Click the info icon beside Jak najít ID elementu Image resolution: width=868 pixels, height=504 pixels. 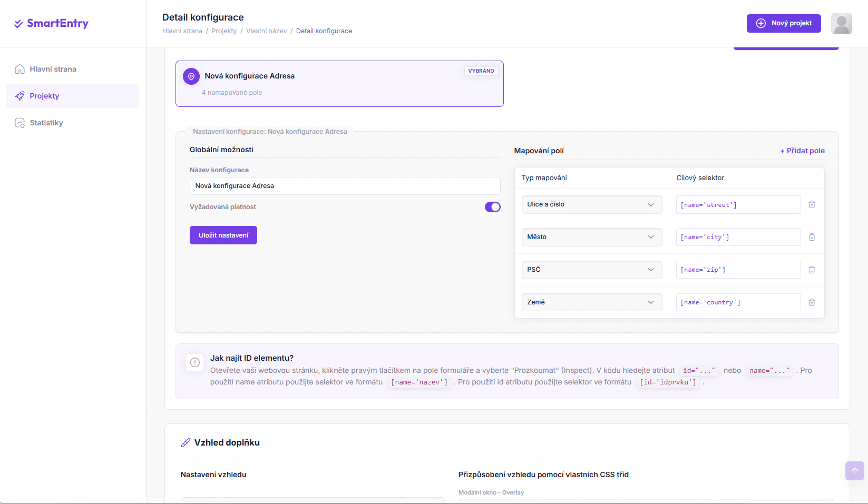(195, 362)
